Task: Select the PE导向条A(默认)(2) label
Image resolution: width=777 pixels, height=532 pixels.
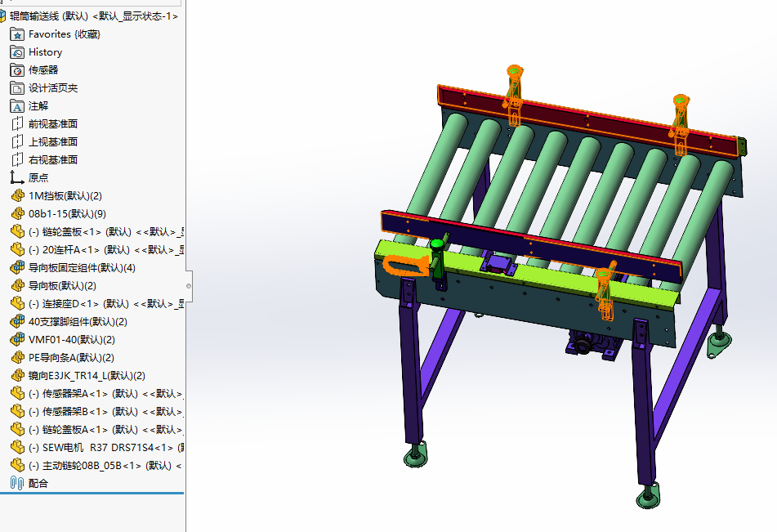Action: pos(71,357)
